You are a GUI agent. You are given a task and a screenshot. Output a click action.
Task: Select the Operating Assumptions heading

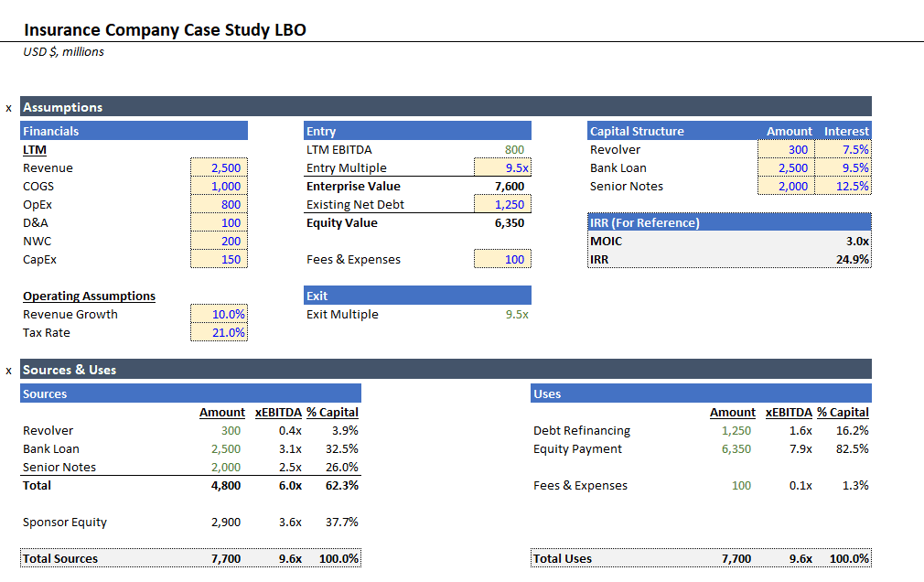(89, 296)
